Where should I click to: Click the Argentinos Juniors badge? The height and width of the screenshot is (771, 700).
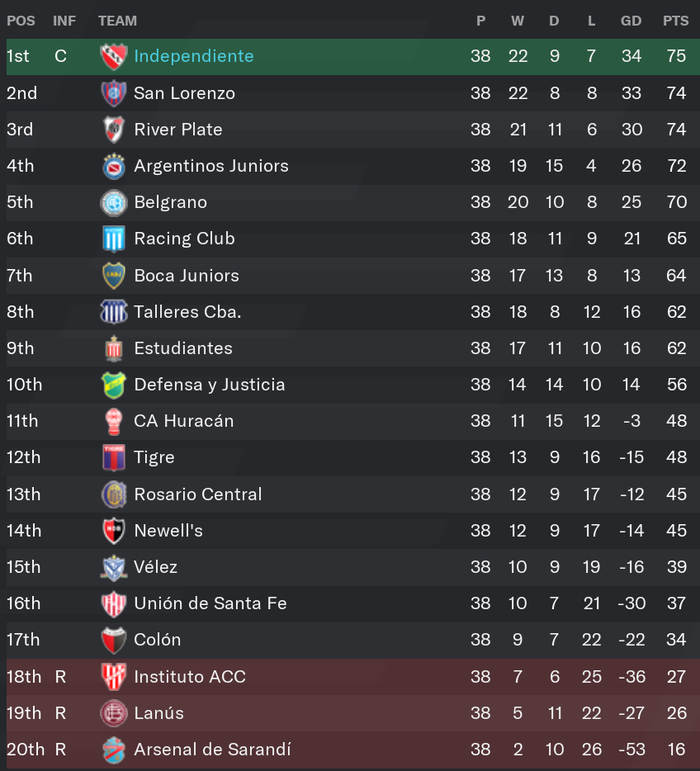tap(114, 166)
